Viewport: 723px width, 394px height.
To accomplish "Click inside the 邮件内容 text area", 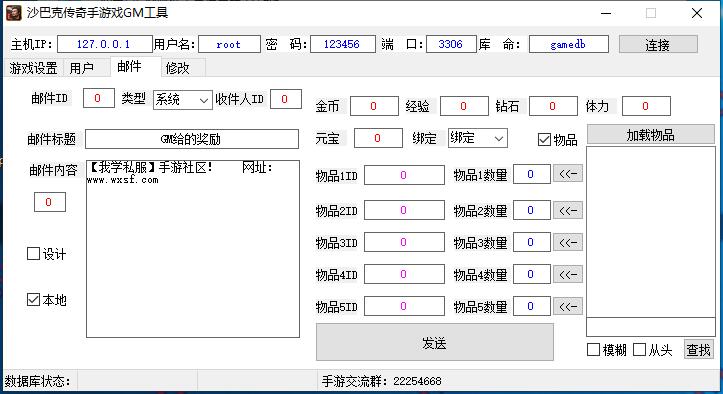I will click(x=193, y=249).
